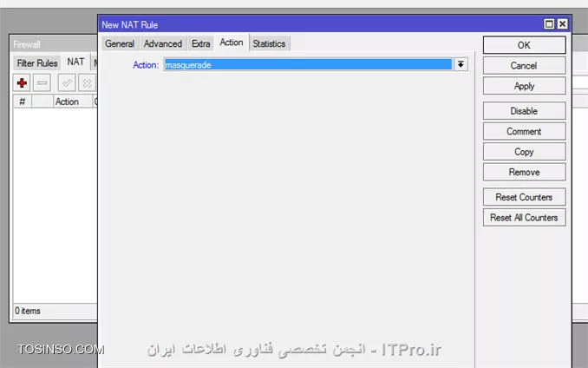Maximize the New NAT Rule window

click(549, 24)
